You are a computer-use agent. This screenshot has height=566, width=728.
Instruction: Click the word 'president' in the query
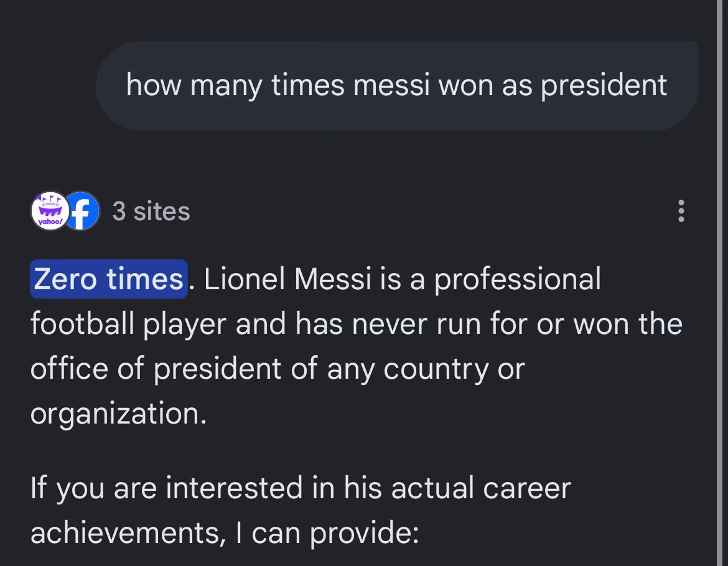coord(604,85)
